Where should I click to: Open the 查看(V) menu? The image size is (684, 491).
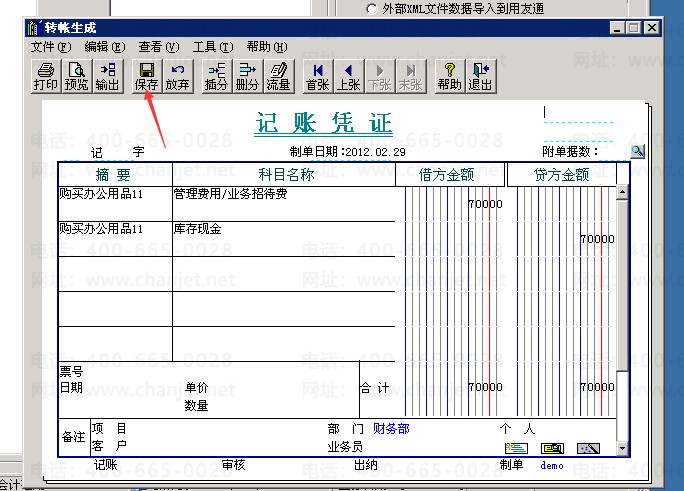pyautogui.click(x=159, y=47)
